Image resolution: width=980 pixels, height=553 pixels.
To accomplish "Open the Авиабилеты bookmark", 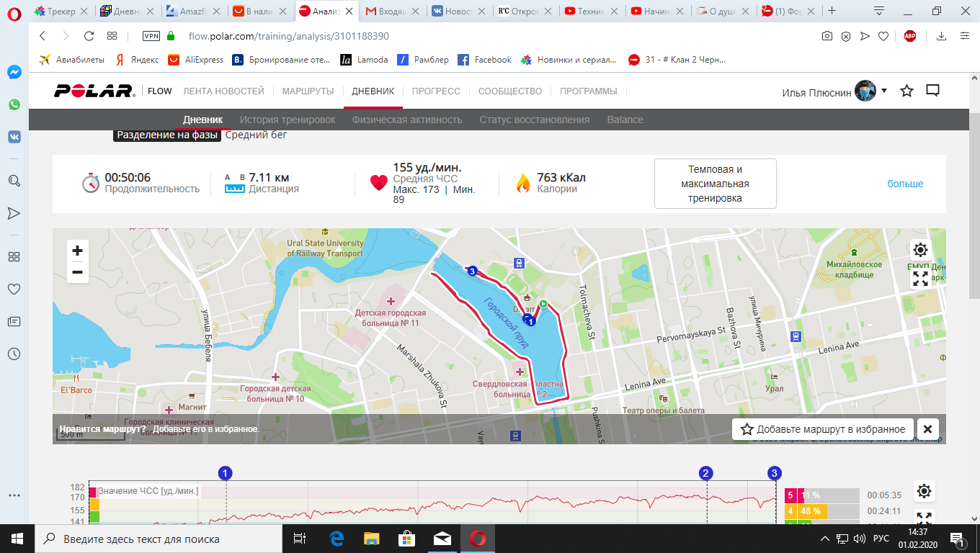I will pos(71,60).
